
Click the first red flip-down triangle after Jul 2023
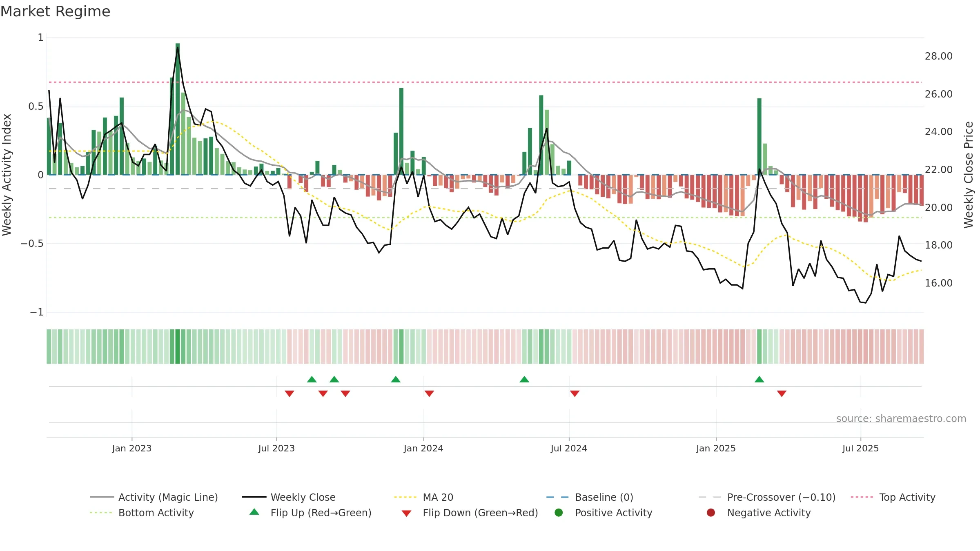[x=290, y=393]
